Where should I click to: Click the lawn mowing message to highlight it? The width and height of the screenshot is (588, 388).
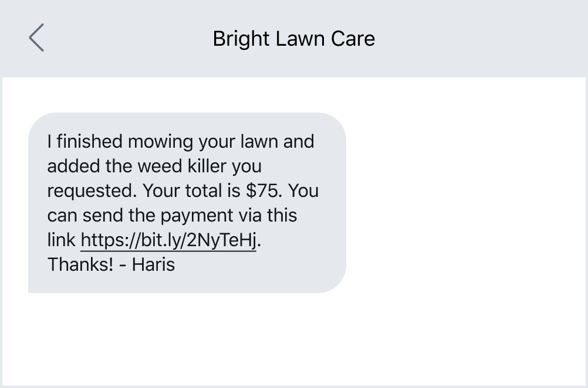coord(188,202)
